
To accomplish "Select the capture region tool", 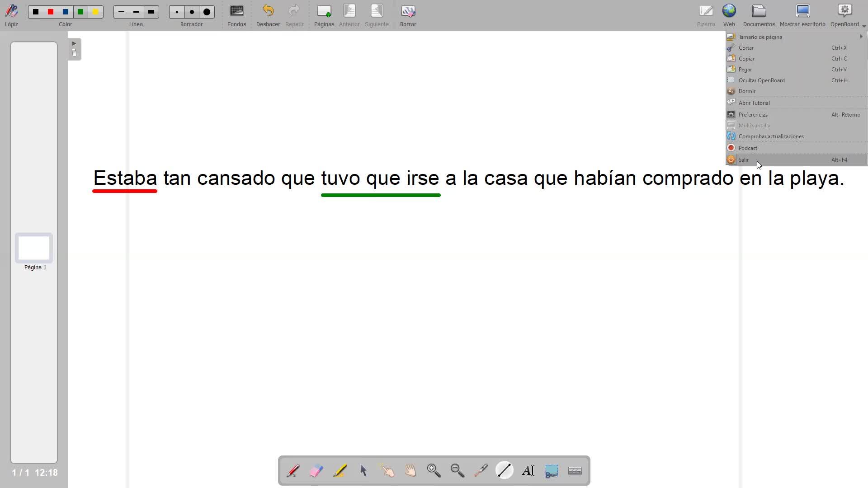I will pyautogui.click(x=552, y=471).
